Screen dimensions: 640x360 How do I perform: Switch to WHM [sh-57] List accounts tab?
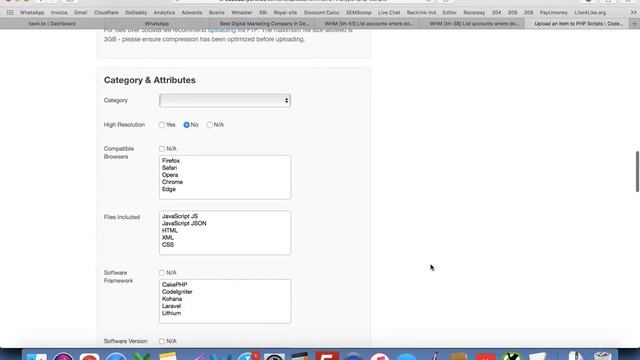tap(369, 24)
